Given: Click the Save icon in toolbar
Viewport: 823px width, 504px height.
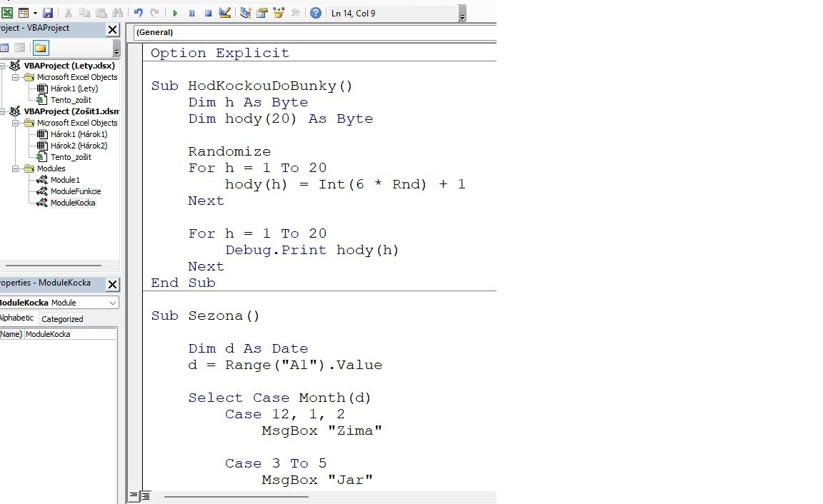Looking at the screenshot, I should click(48, 13).
